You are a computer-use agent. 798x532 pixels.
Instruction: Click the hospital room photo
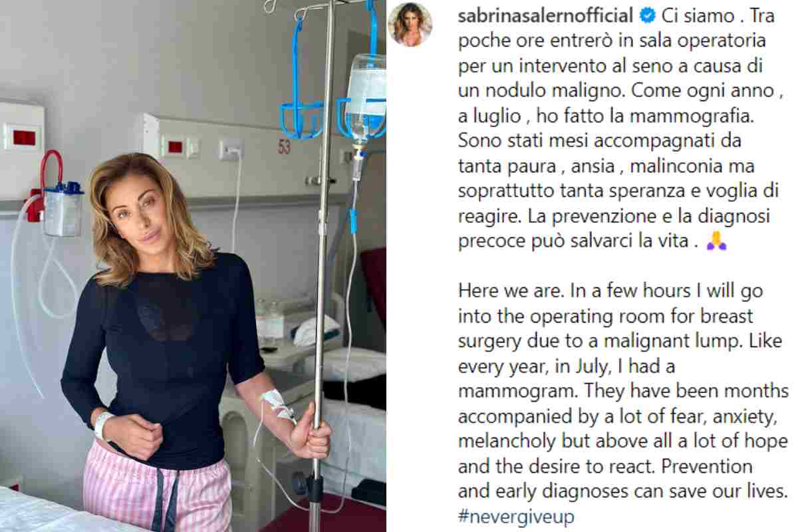[193, 266]
